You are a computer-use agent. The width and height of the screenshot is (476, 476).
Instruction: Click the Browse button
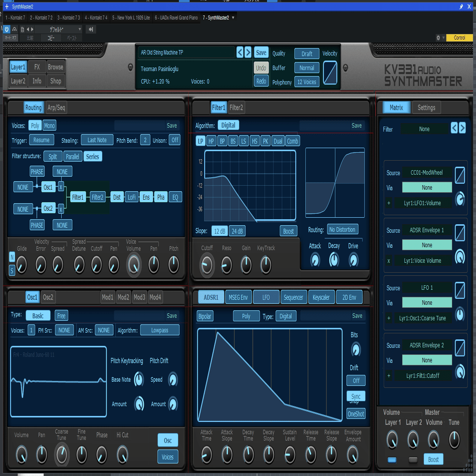56,67
